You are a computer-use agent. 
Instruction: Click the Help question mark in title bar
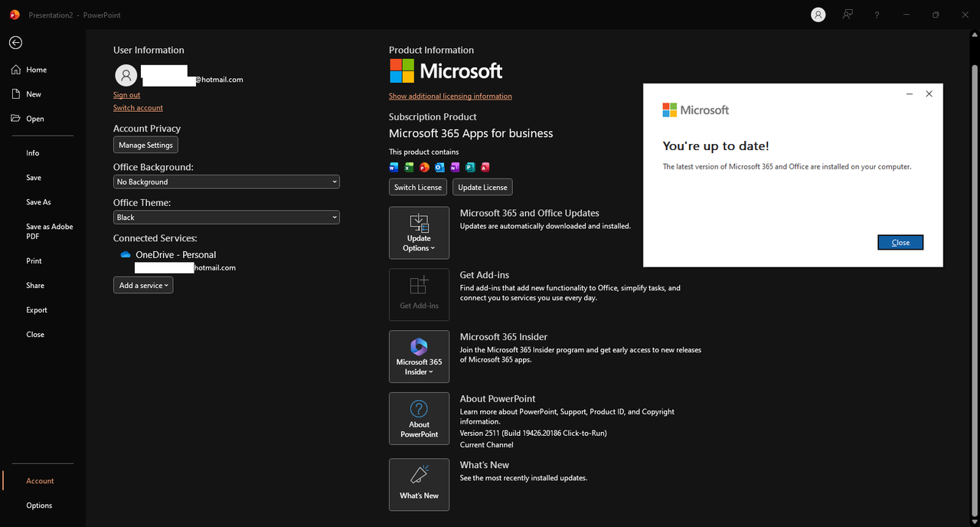pos(877,15)
